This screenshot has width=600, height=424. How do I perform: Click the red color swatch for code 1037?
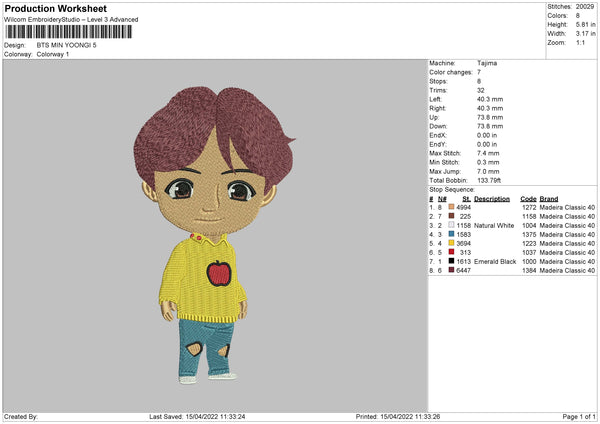pos(451,252)
